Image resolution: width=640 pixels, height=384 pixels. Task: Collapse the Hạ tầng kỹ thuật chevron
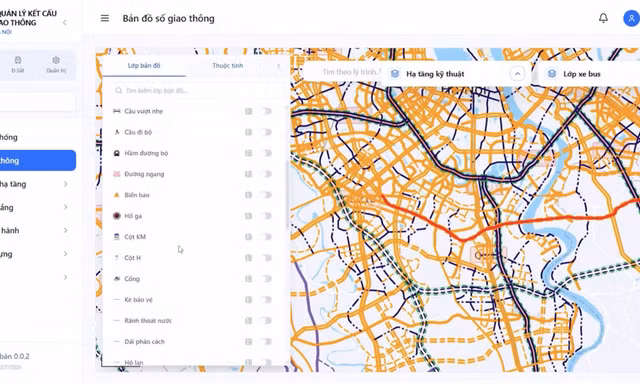pyautogui.click(x=517, y=74)
